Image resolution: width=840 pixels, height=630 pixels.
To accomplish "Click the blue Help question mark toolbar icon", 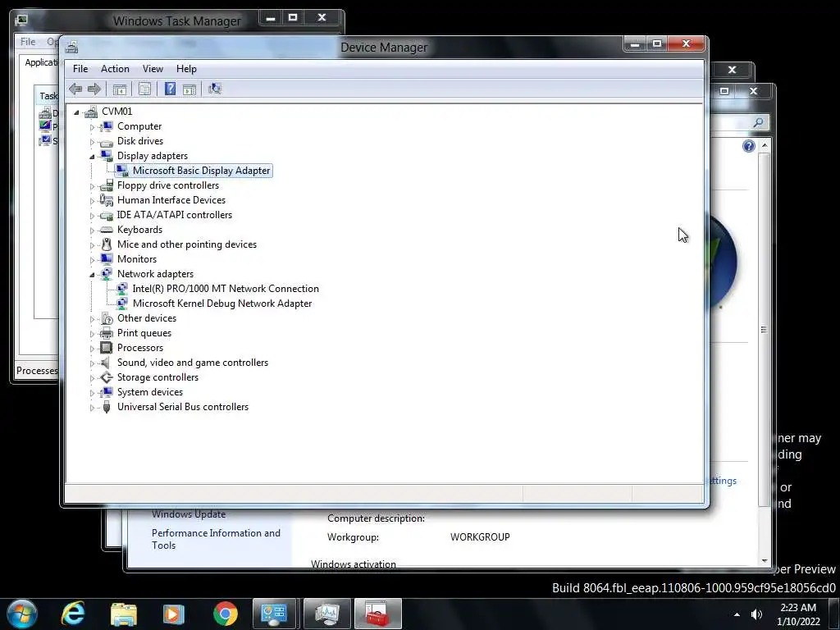I will [x=170, y=89].
